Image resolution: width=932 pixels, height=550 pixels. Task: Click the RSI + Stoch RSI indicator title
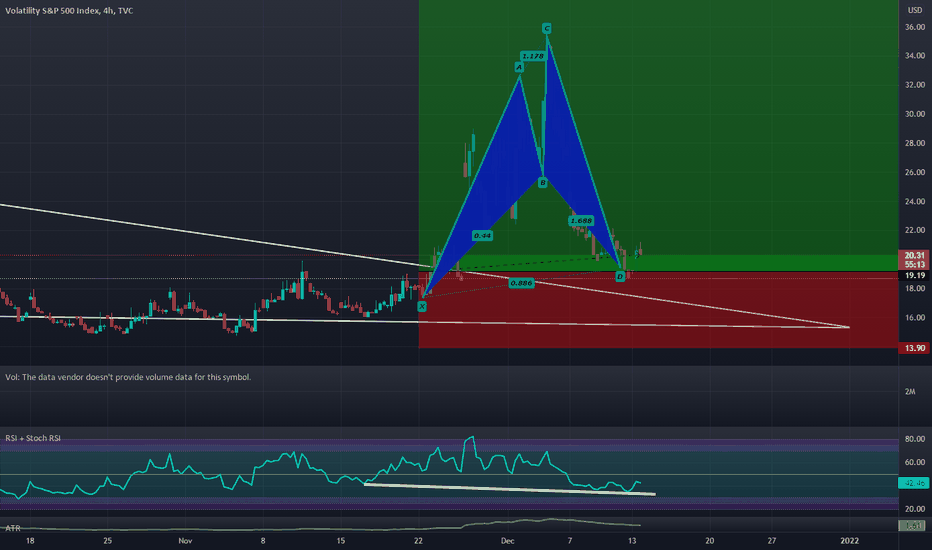coord(33,438)
